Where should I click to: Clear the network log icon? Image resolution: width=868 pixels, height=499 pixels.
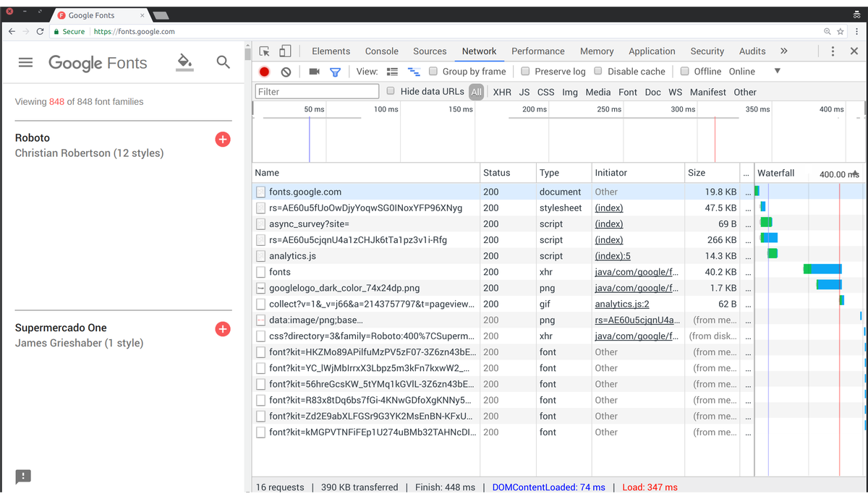click(x=286, y=72)
